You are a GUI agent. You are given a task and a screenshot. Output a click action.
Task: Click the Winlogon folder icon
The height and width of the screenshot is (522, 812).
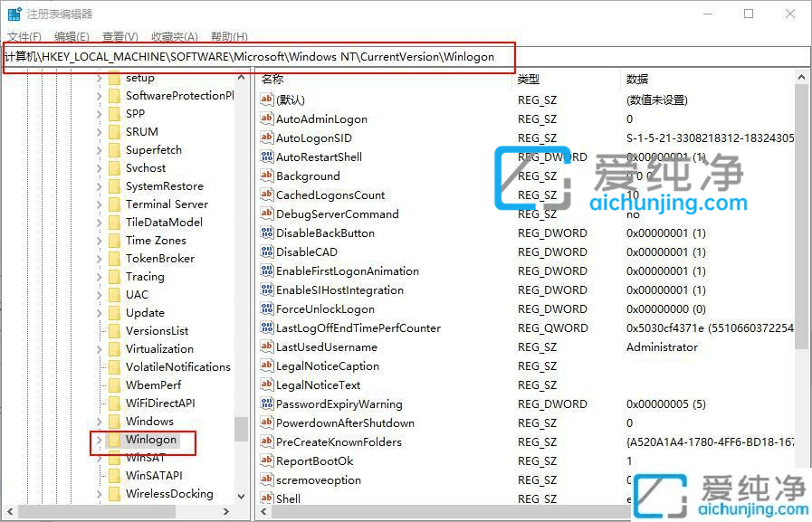tap(114, 440)
